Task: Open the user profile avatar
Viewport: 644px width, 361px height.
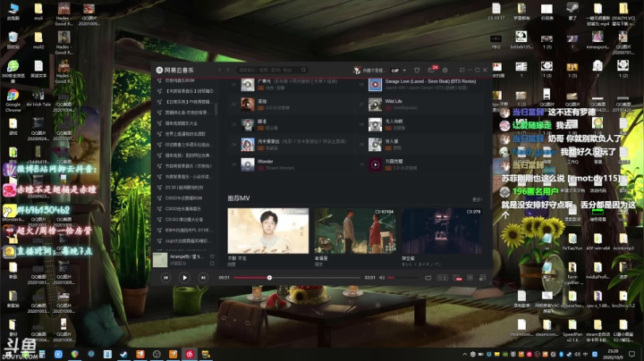Action: click(x=357, y=71)
